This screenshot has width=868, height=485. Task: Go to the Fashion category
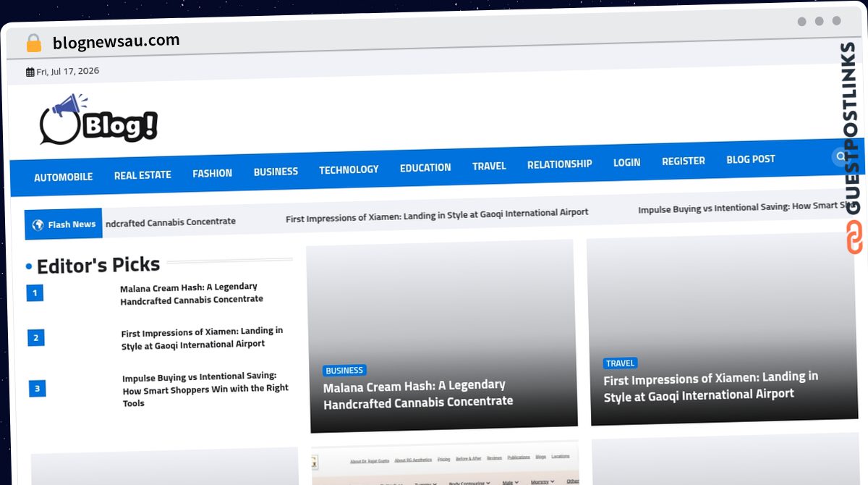(212, 173)
